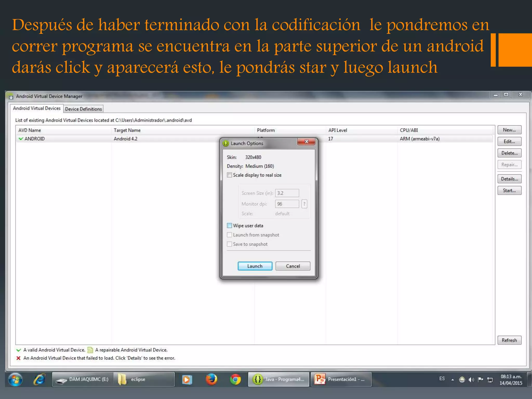Click the Screen Size input field

coord(287,193)
